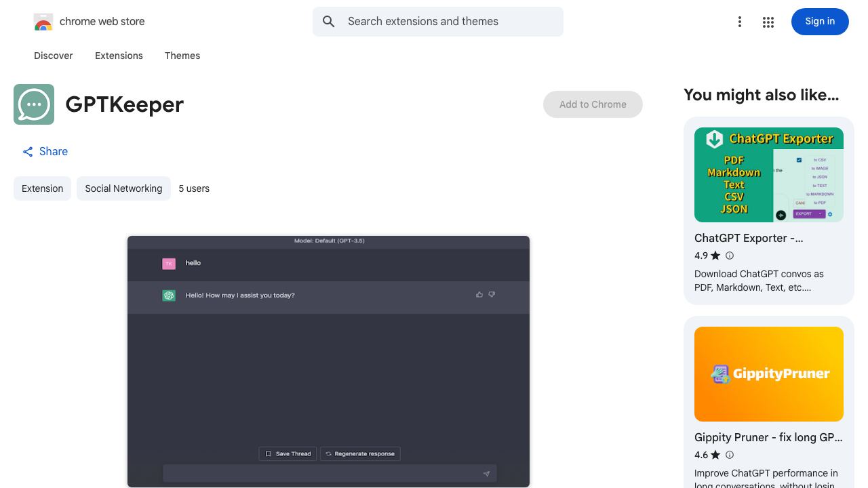
Task: Click the pink user avatar in screenshot
Action: point(169,264)
